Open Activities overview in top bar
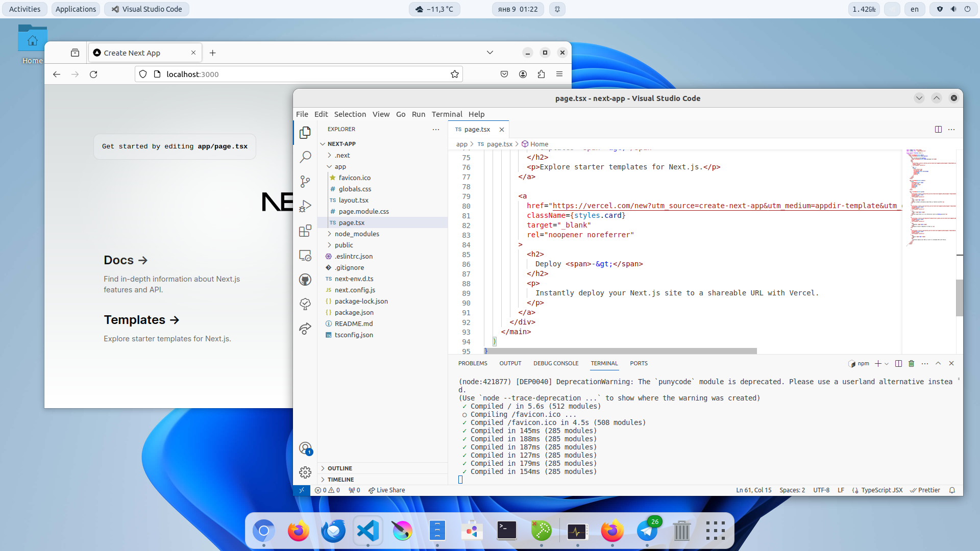 (x=24, y=9)
